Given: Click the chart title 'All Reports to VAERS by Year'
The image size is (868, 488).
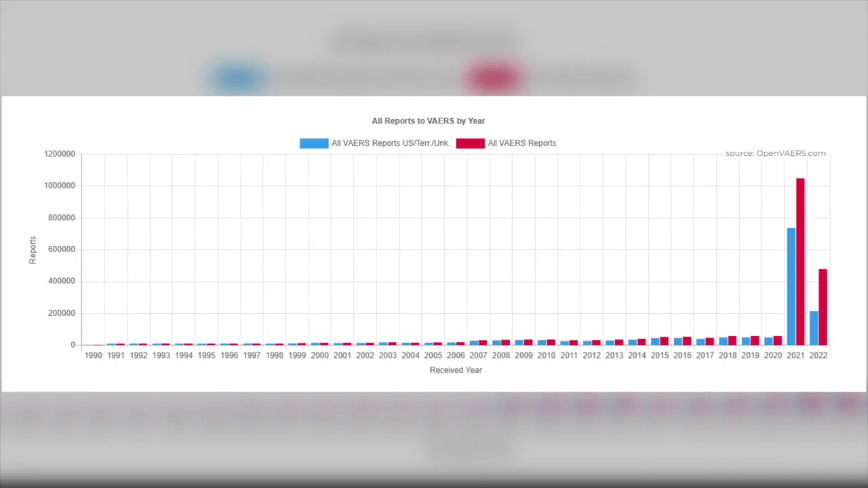Looking at the screenshot, I should pyautogui.click(x=429, y=121).
